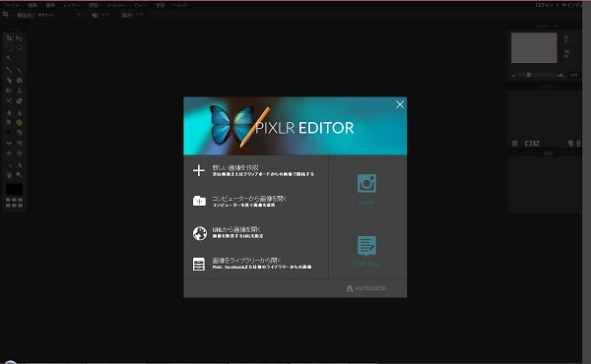This screenshot has height=364, width=591.
Task: Click the plus icon for new image
Action: [199, 170]
